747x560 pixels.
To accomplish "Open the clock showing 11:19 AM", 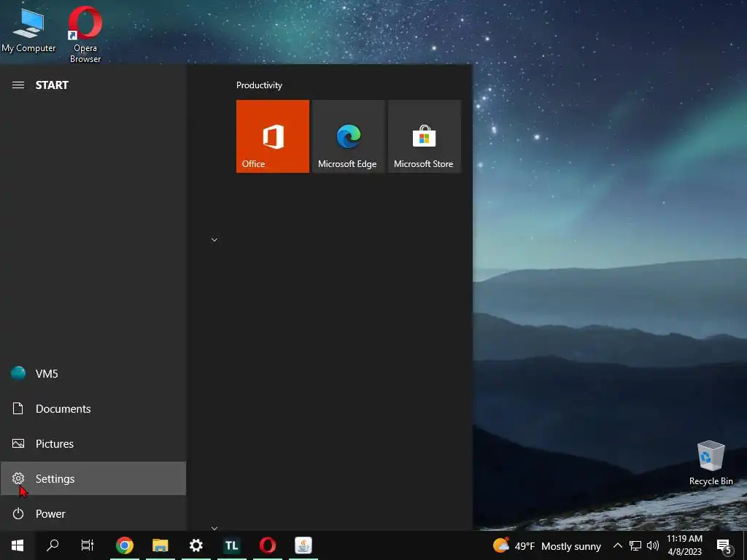I will tap(684, 545).
